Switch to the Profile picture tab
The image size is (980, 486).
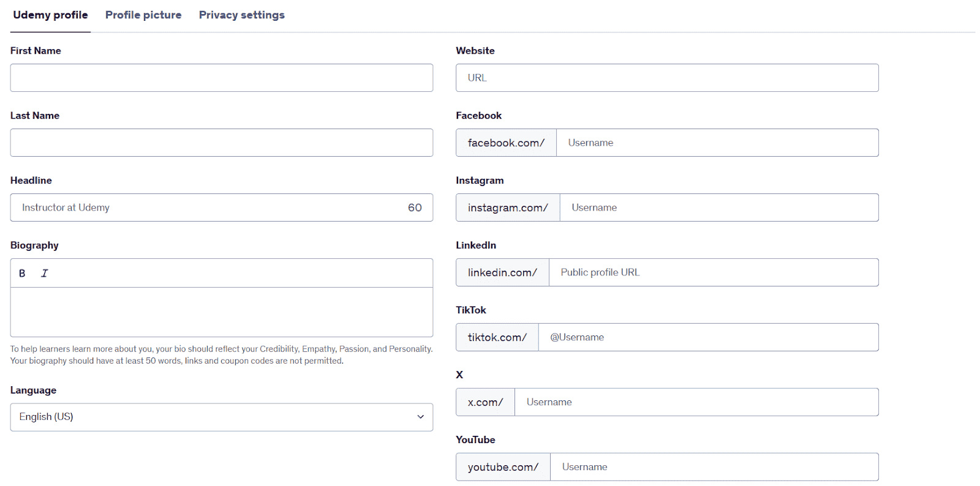(x=143, y=15)
